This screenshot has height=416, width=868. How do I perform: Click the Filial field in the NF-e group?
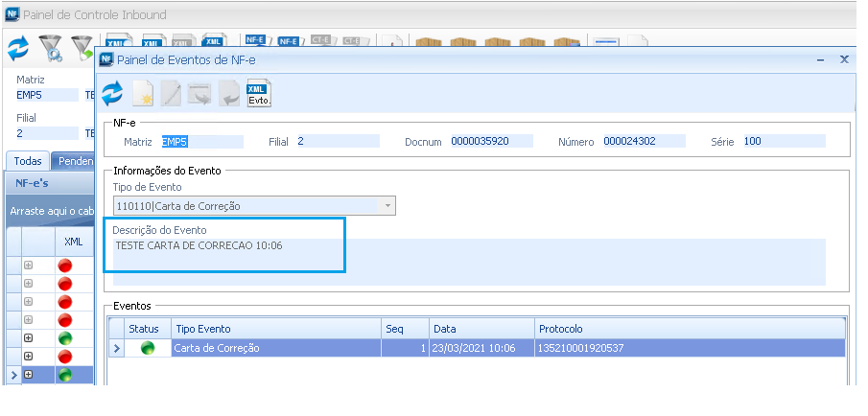click(339, 142)
